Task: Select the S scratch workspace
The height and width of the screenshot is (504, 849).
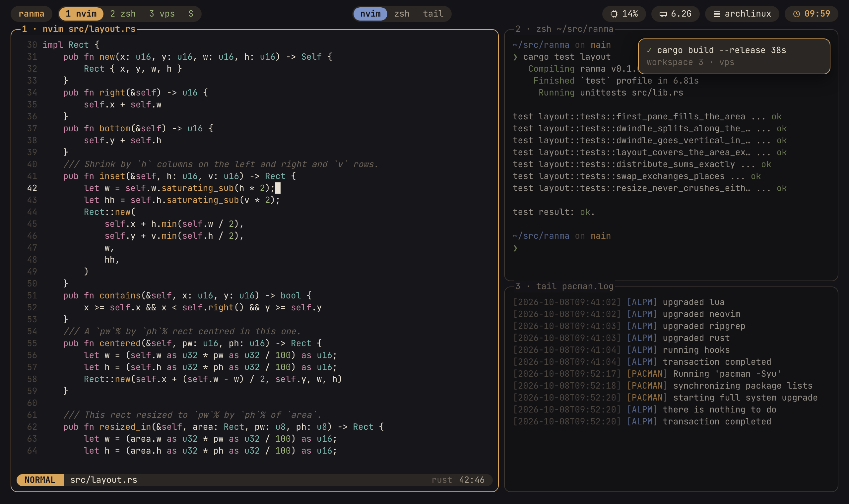Action: (191, 14)
